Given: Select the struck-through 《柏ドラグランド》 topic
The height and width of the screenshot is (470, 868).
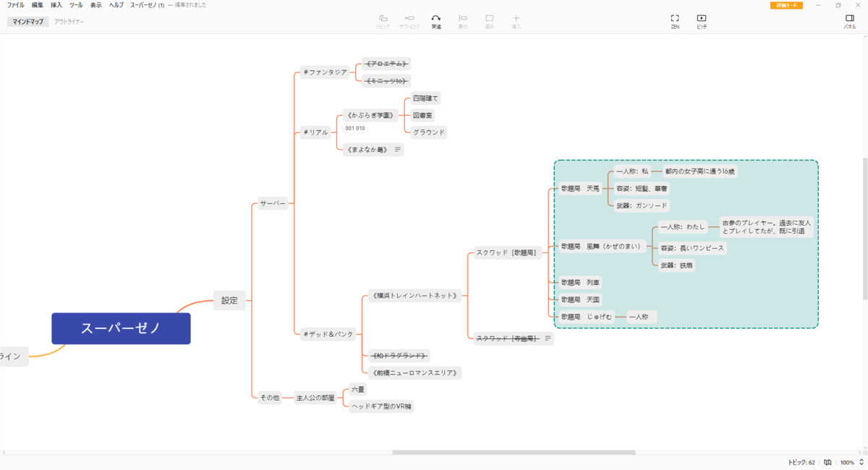Looking at the screenshot, I should click(399, 356).
